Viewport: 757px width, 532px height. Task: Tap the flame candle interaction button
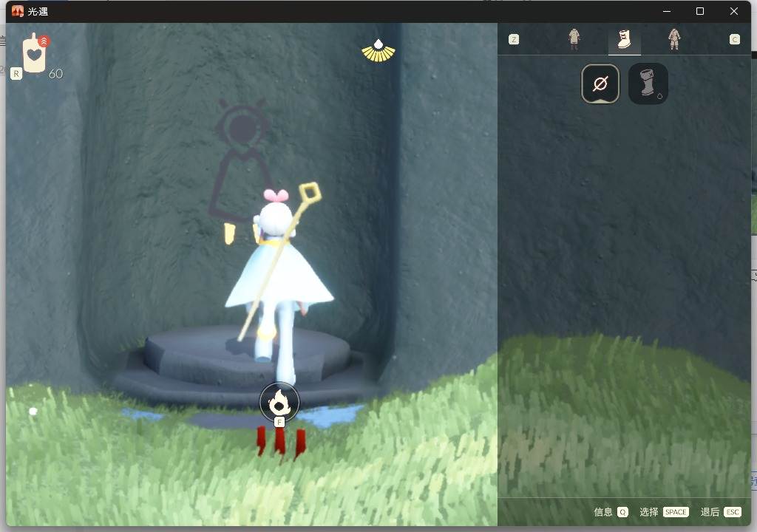(279, 402)
